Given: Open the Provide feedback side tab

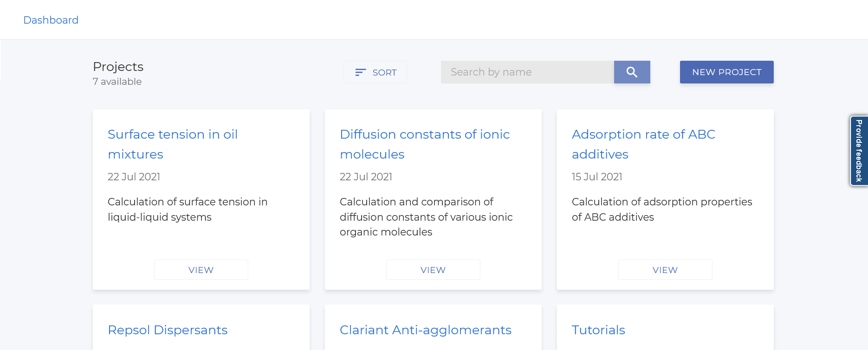Looking at the screenshot, I should (859, 151).
